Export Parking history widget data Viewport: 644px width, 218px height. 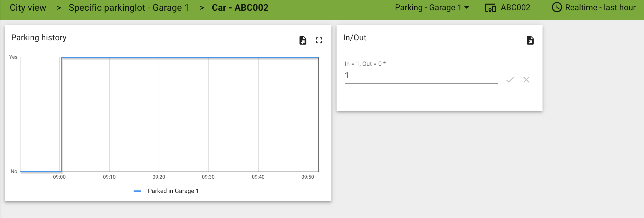(x=303, y=40)
